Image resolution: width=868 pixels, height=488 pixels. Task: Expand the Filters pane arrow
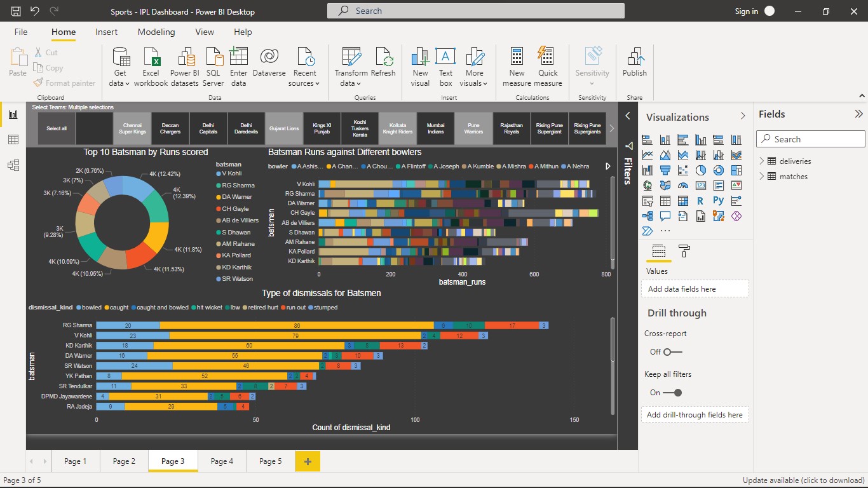pos(628,116)
